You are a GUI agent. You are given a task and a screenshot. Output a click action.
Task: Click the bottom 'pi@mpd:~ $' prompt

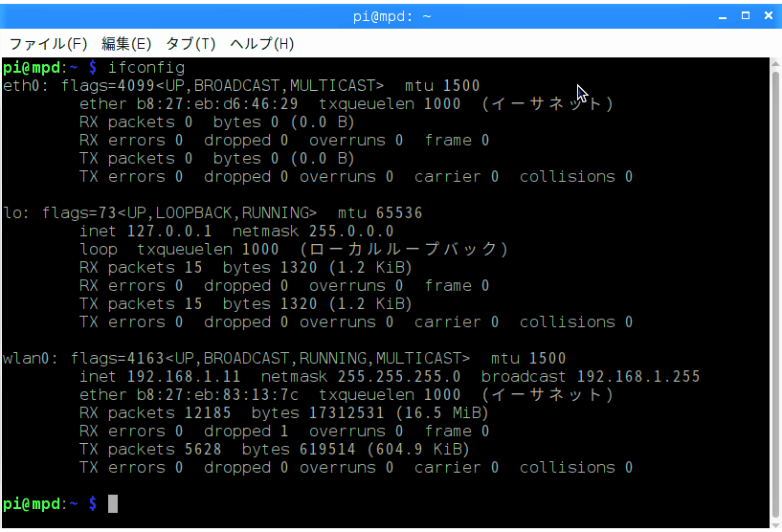click(x=50, y=504)
